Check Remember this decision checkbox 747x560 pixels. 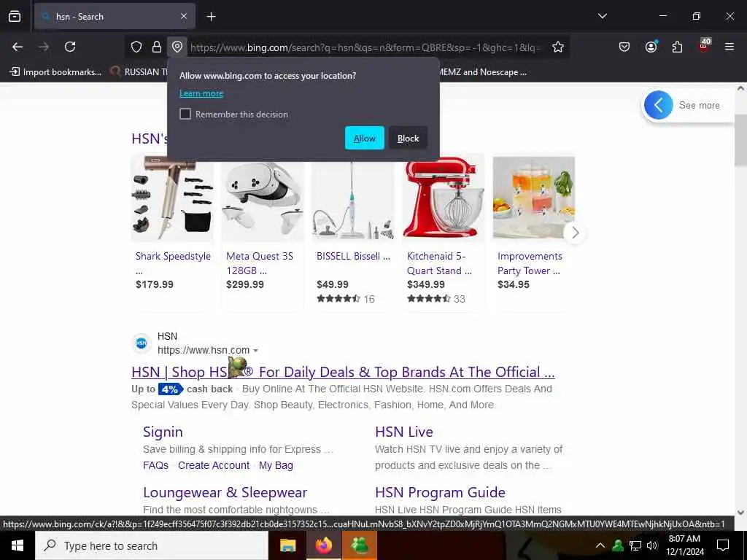[x=185, y=114]
